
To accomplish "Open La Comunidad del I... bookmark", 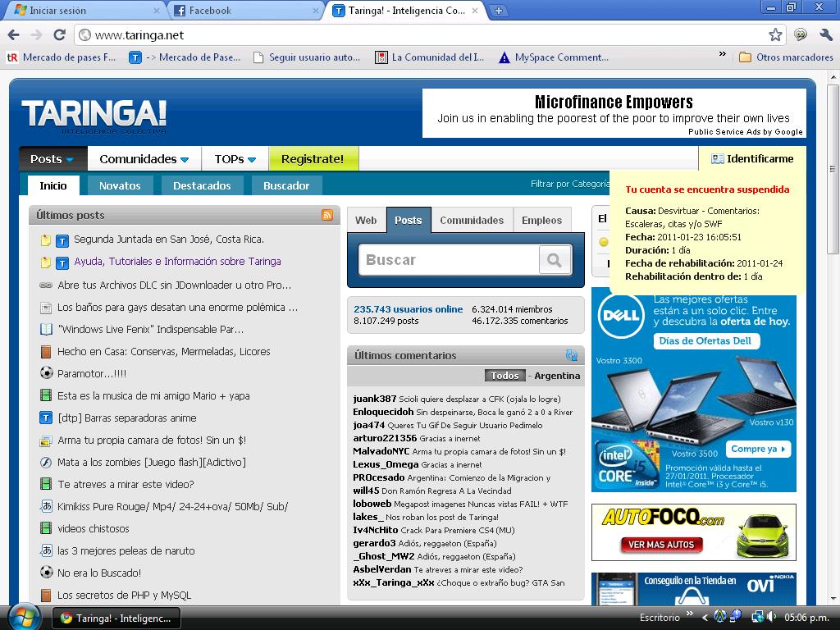I will 430,57.
